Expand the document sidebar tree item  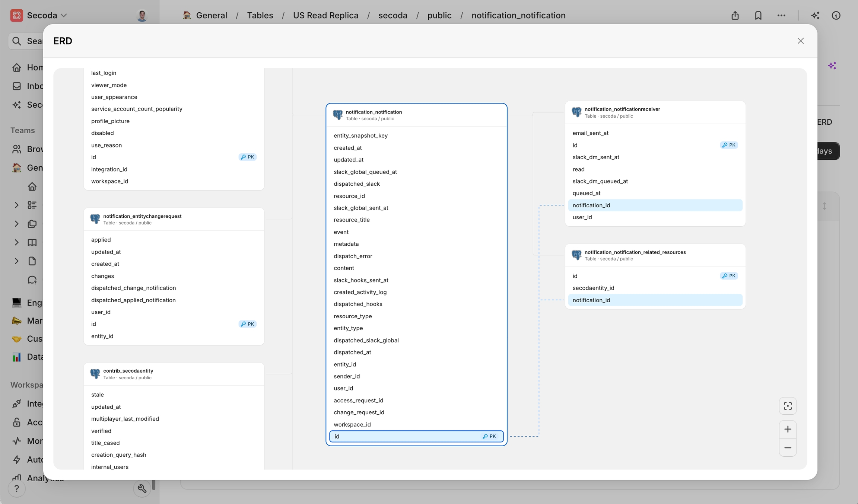click(x=16, y=261)
